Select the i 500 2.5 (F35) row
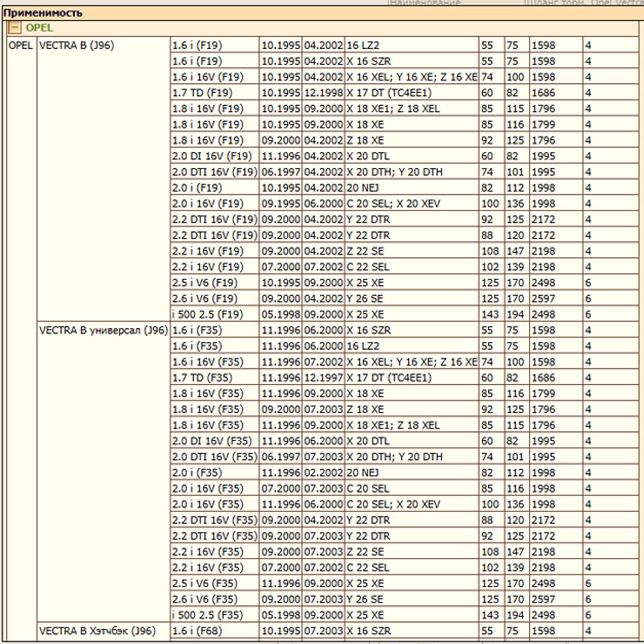The width and height of the screenshot is (644, 644). tap(207, 615)
